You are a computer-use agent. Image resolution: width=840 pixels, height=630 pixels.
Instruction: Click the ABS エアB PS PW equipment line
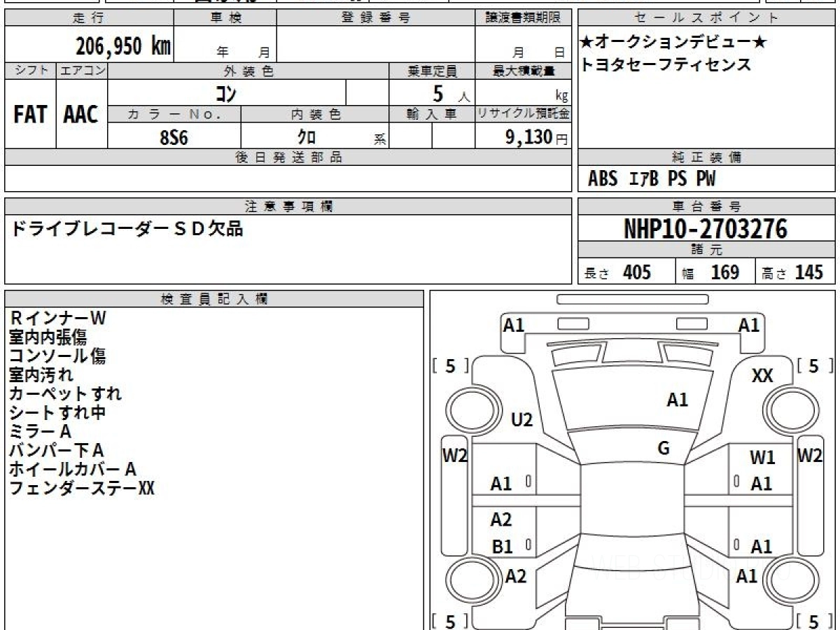(x=652, y=179)
